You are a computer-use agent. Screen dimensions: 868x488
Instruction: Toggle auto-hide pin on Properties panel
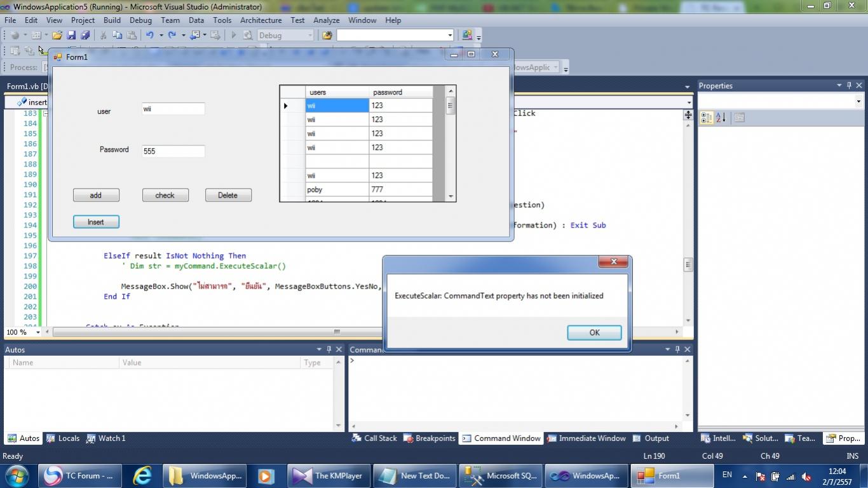point(849,86)
